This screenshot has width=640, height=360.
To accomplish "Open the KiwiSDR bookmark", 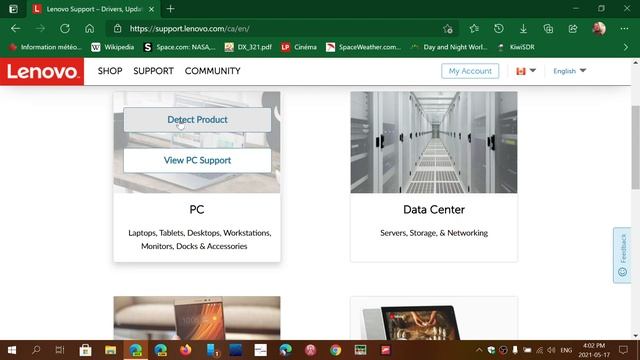I will [516, 47].
